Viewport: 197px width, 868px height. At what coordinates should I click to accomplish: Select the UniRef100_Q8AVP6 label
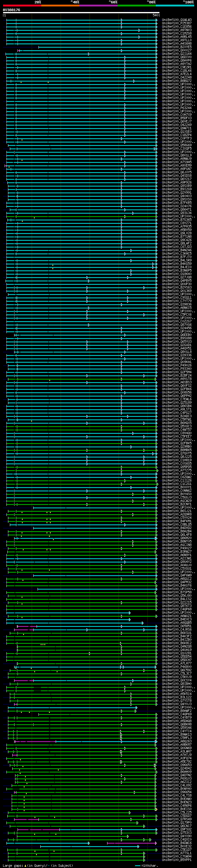[x=177, y=60]
